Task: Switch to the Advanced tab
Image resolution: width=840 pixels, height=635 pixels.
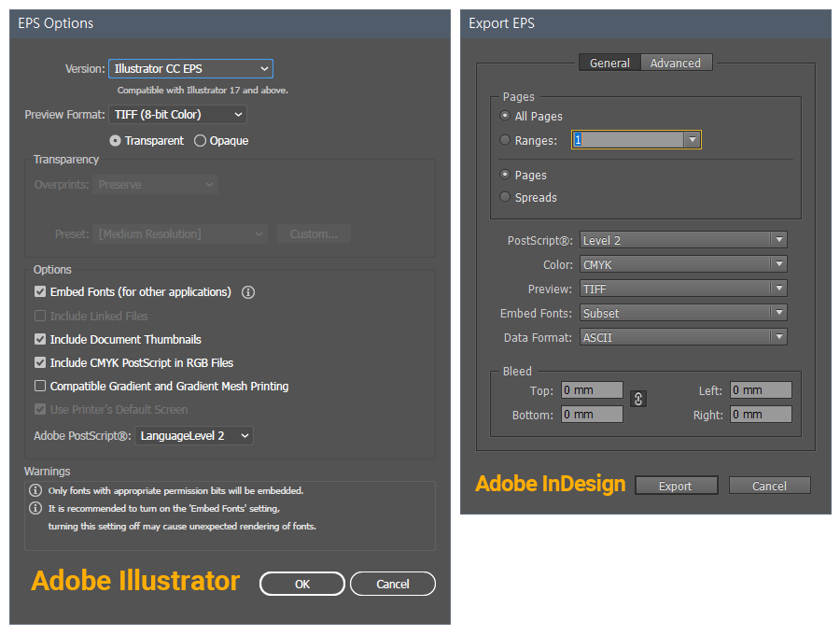Action: (x=676, y=63)
